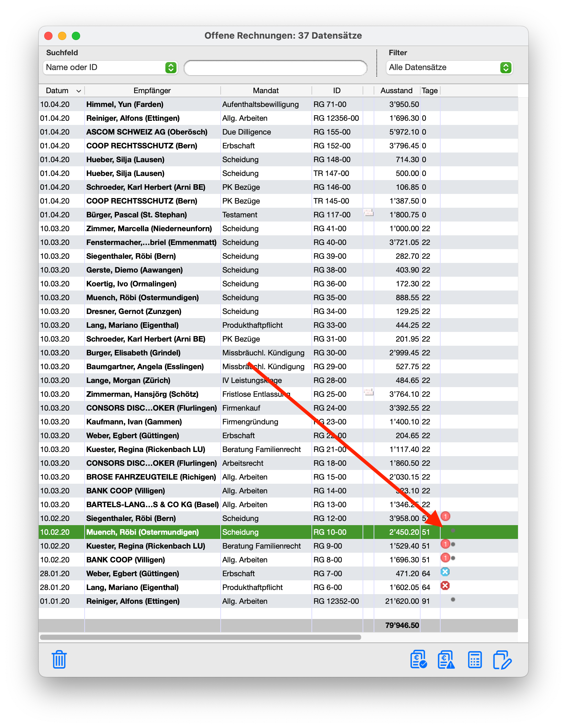Toggle sort chevron on Datum column

(78, 91)
